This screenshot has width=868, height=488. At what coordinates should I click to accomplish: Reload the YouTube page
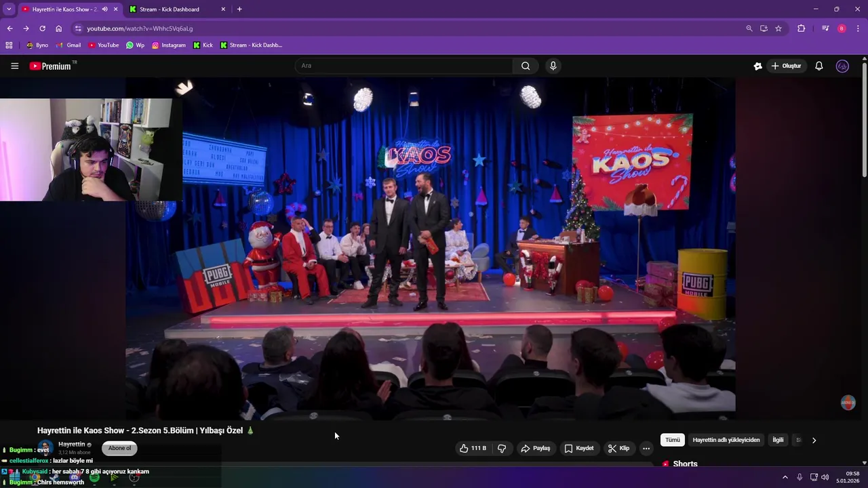[x=42, y=28]
